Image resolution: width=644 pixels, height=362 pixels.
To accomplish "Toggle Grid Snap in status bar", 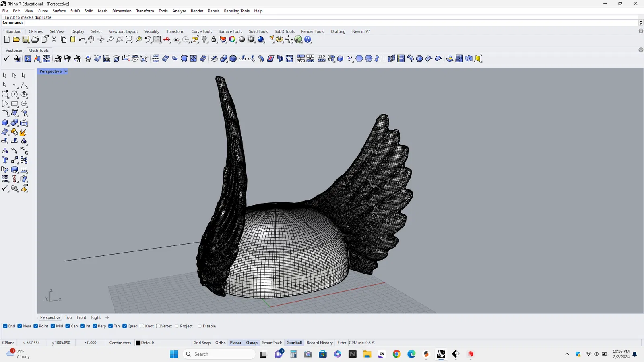I will (x=202, y=343).
